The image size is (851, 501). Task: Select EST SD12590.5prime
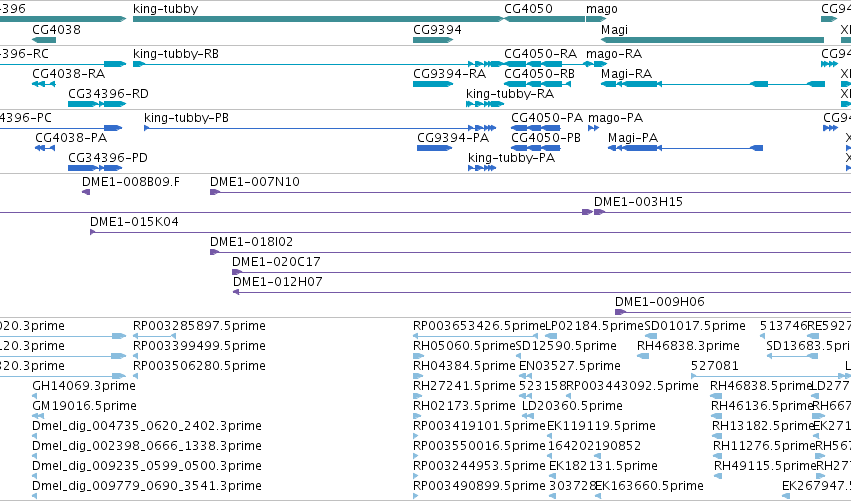pyautogui.click(x=519, y=356)
